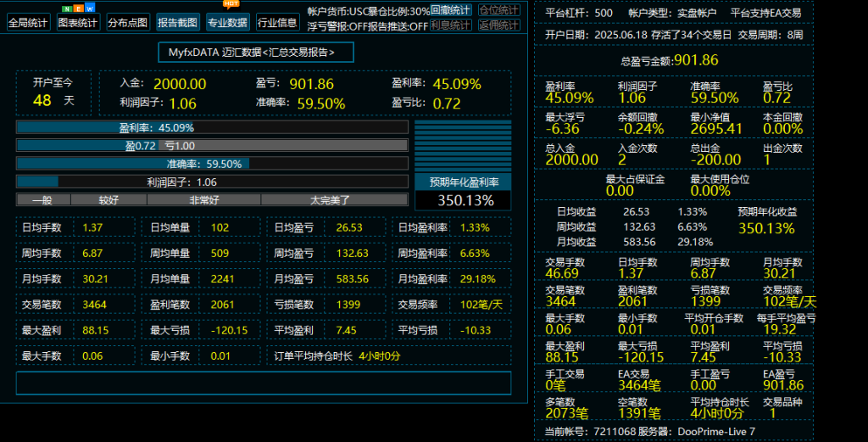This screenshot has width=868, height=442.
Task: Click the 准确率 59.50% progress bar
Action: pyautogui.click(x=212, y=164)
